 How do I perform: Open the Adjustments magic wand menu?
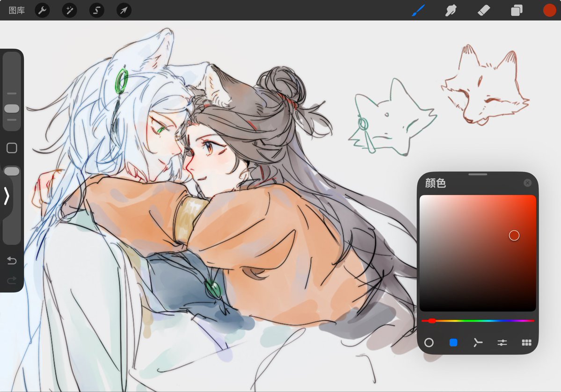pyautogui.click(x=69, y=10)
